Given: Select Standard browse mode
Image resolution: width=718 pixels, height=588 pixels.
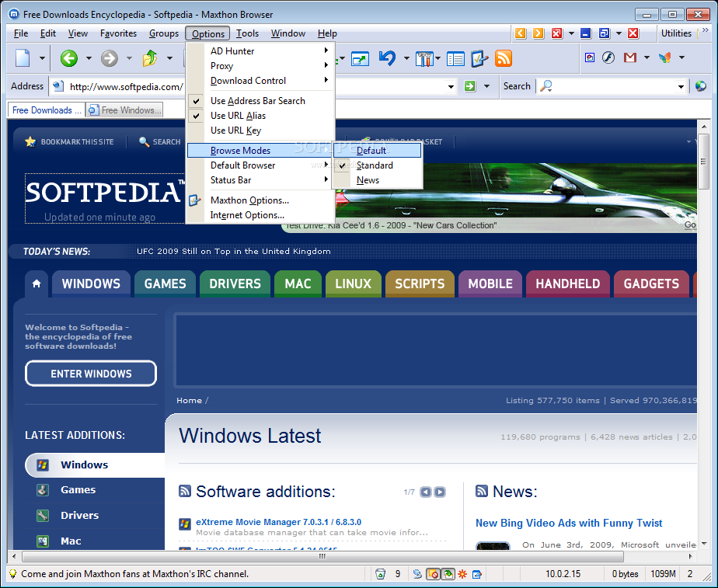Looking at the screenshot, I should pos(378,165).
